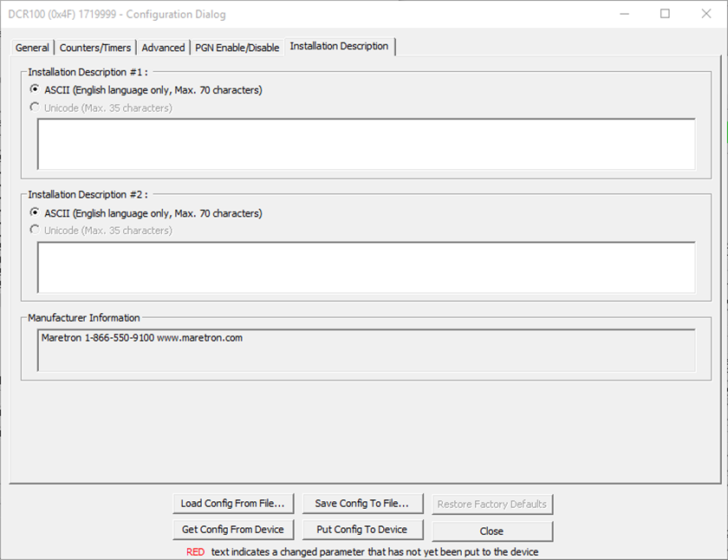Select the PGN Enable/Disable tab
Screen dimensions: 728x560
pos(237,48)
